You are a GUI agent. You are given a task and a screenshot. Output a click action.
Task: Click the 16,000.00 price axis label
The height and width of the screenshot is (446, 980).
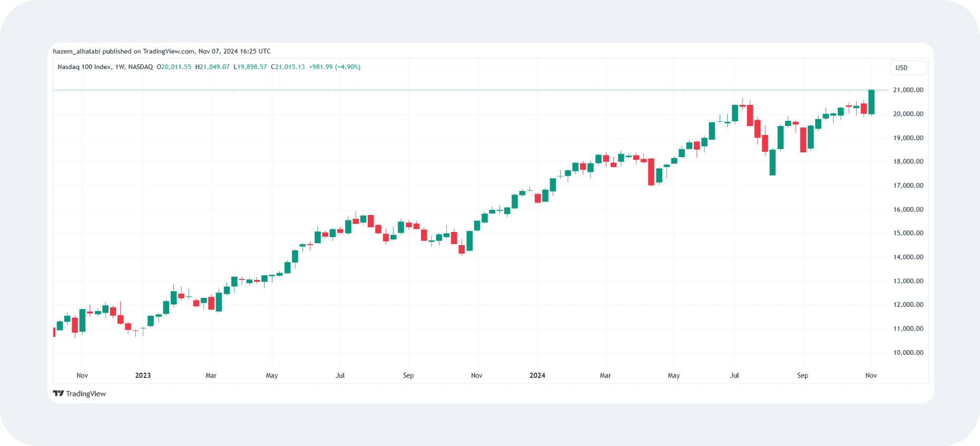click(908, 209)
